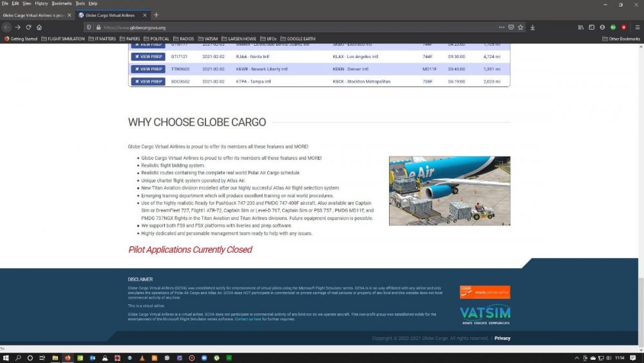The height and width of the screenshot is (363, 644).
Task: Click 'RJAA - Narita Intl' departure cell
Action: tap(252, 57)
